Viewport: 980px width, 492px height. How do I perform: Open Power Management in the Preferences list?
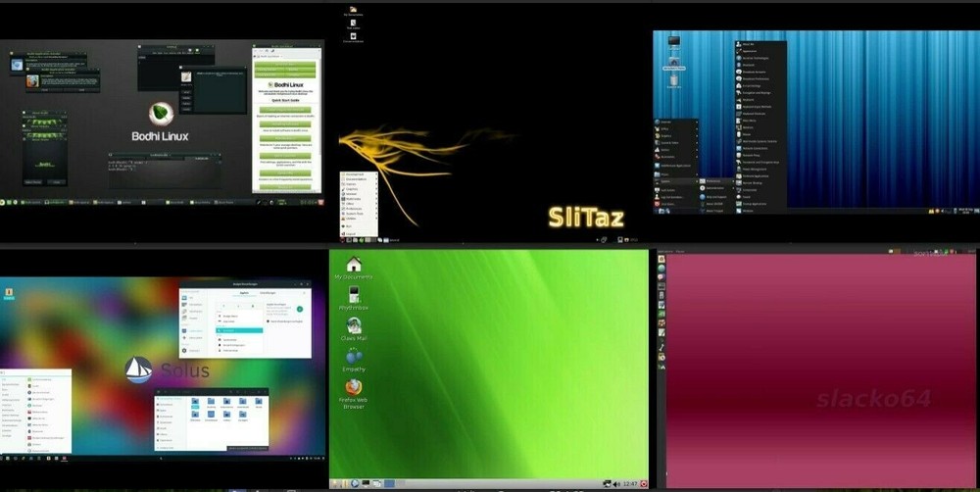click(760, 169)
